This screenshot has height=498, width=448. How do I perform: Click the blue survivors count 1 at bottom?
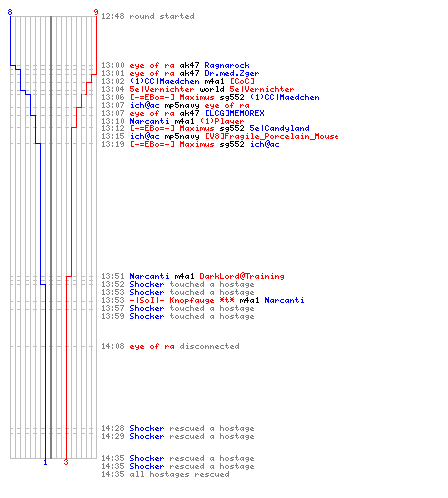tap(45, 462)
